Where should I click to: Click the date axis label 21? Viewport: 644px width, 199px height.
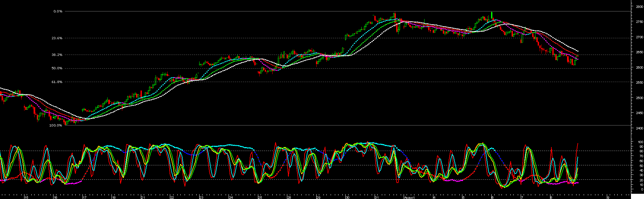143,197
